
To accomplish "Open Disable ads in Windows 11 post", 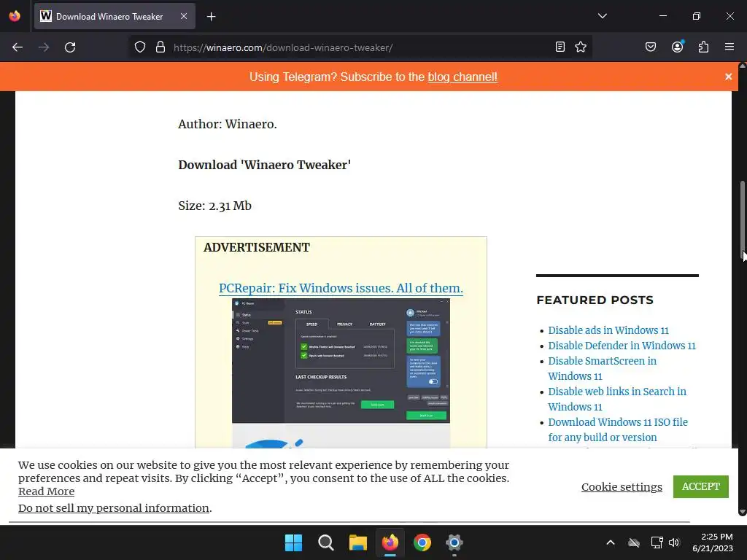I will tap(608, 330).
